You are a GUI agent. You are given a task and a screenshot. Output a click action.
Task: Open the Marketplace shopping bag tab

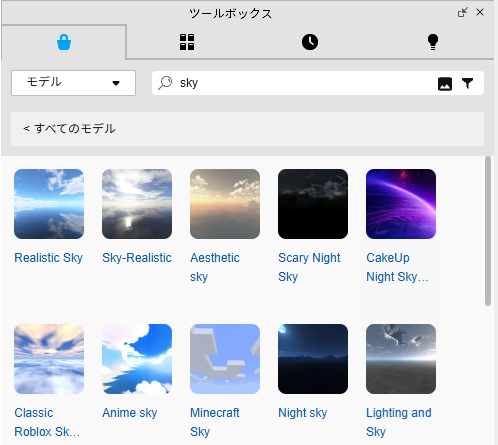pyautogui.click(x=64, y=42)
